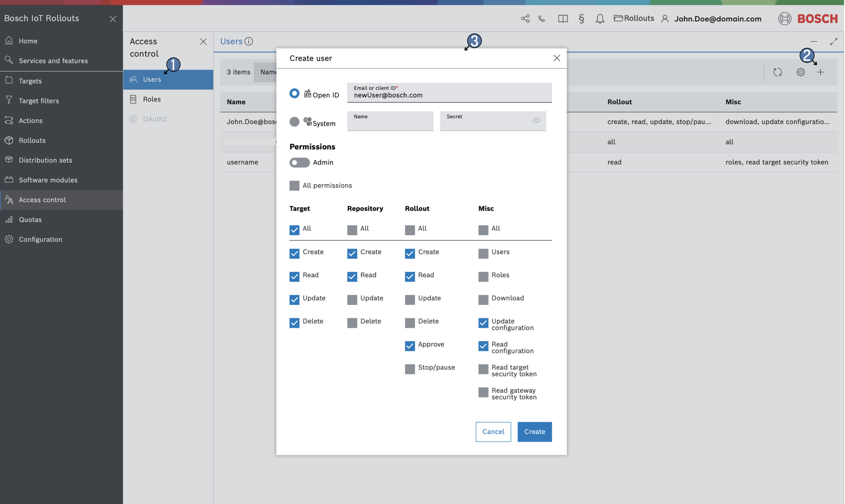845x504 pixels.
Task: Open the phone contact icon
Action: coord(542,19)
